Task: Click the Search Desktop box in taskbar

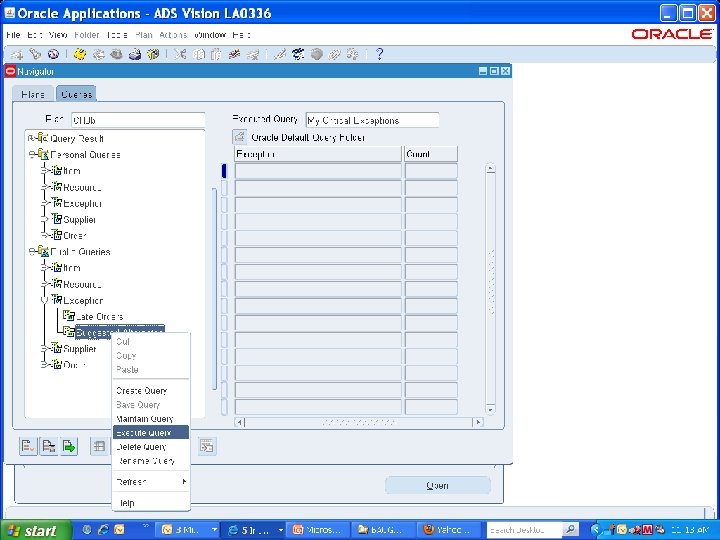Action: tap(524, 530)
